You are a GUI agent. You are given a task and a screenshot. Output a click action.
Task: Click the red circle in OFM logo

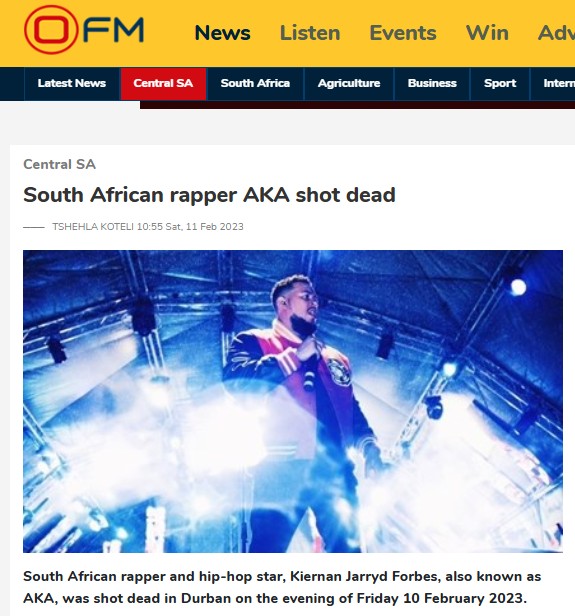(x=51, y=29)
